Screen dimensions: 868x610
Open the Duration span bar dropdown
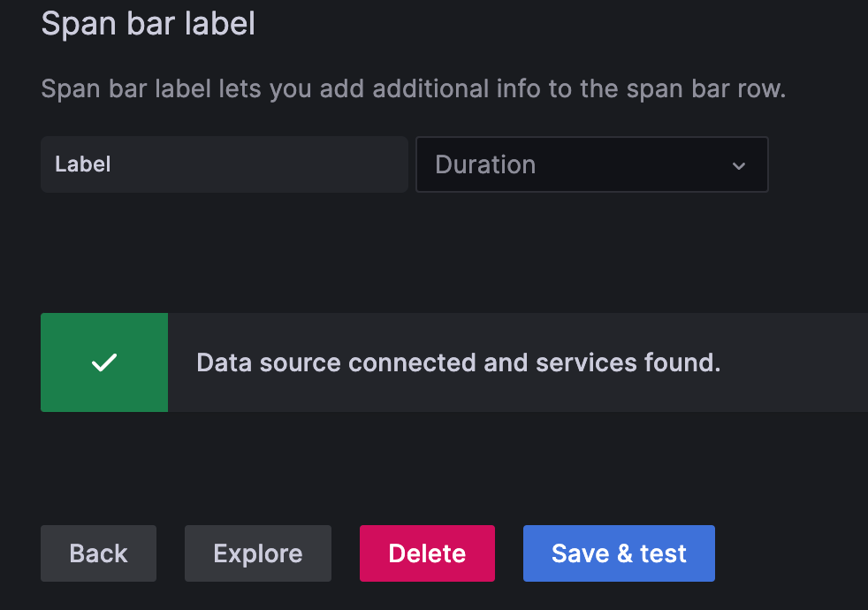click(x=591, y=164)
